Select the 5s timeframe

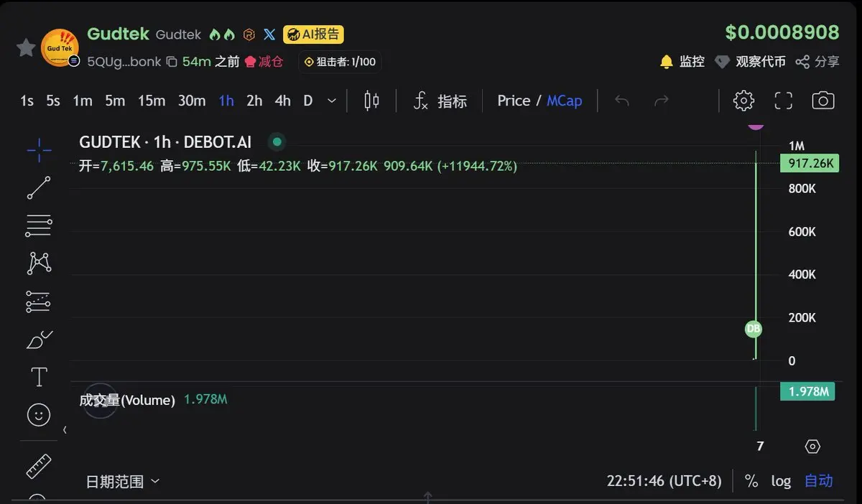(x=53, y=101)
